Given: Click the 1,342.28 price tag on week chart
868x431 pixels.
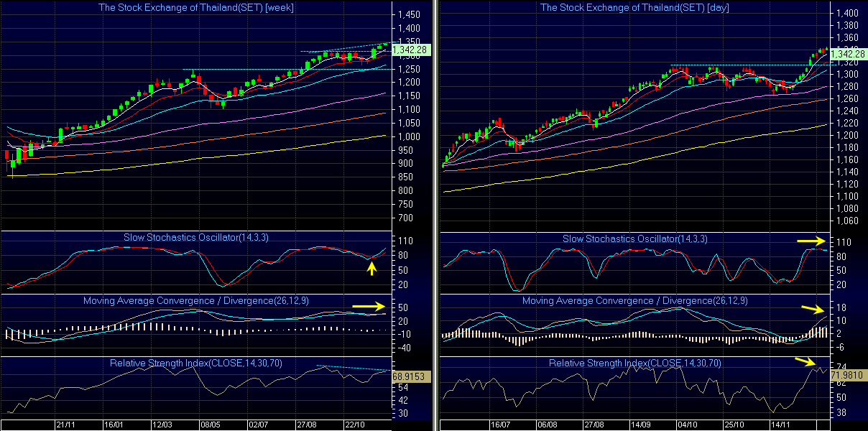Looking at the screenshot, I should [410, 50].
